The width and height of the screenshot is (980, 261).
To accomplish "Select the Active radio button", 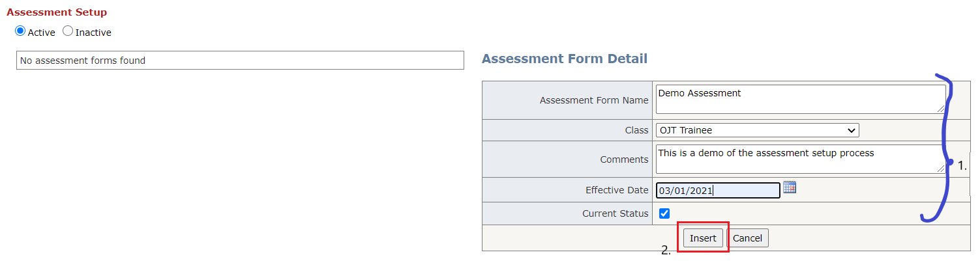I will pos(20,31).
